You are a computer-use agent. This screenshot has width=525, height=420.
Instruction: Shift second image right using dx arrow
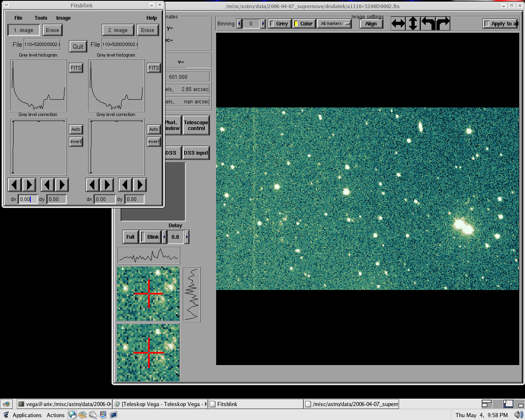tap(107, 185)
